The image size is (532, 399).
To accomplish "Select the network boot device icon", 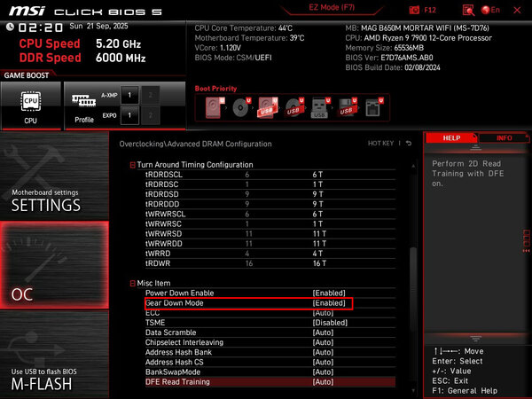I will (374, 107).
